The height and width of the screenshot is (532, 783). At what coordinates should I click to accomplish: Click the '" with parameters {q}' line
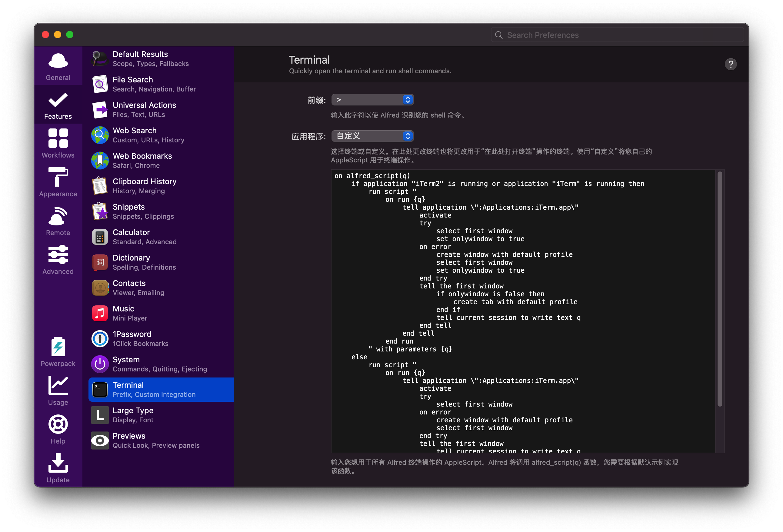click(x=410, y=349)
